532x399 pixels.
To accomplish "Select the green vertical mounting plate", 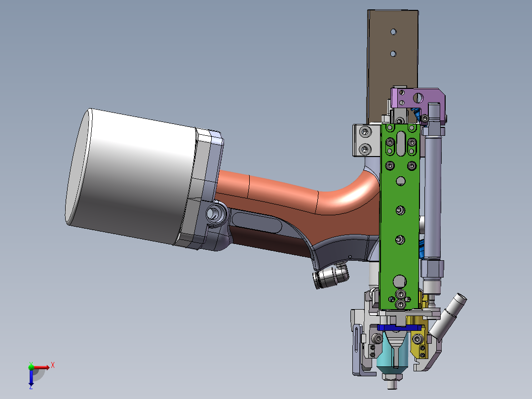I will coord(400,217).
